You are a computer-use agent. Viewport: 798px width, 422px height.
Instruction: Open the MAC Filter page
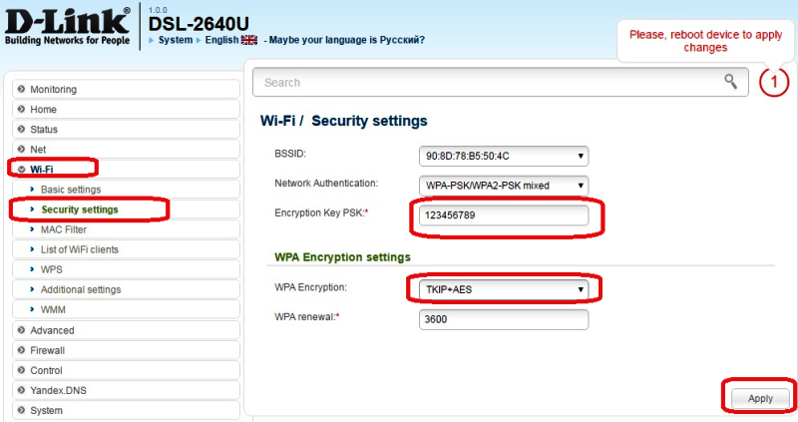(66, 229)
